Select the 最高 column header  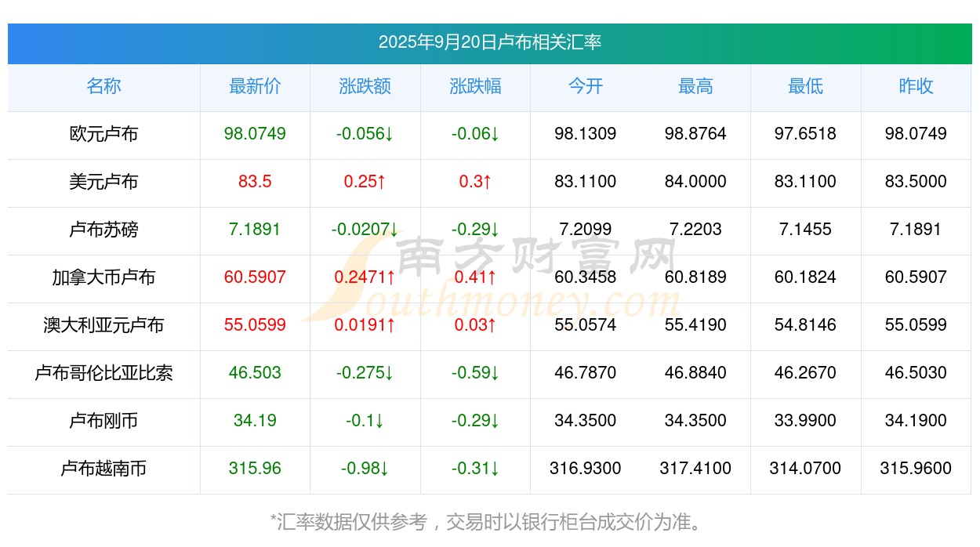click(x=695, y=86)
